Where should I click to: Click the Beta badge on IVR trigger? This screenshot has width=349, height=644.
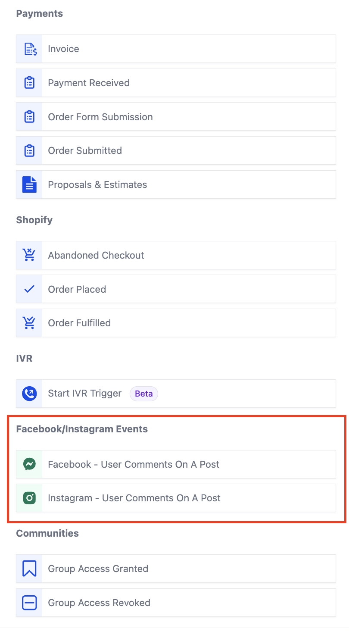pyautogui.click(x=144, y=394)
